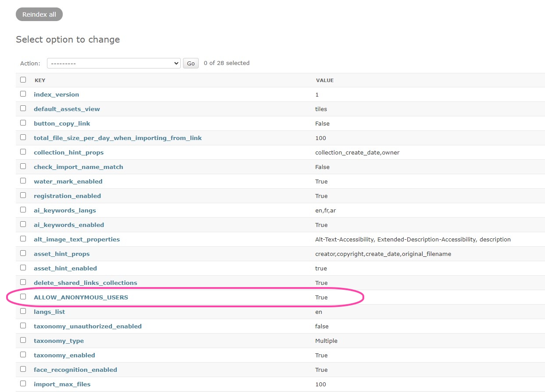Image resolution: width=545 pixels, height=392 pixels.
Task: Open the asset_hint_enabled option
Action: (x=65, y=268)
